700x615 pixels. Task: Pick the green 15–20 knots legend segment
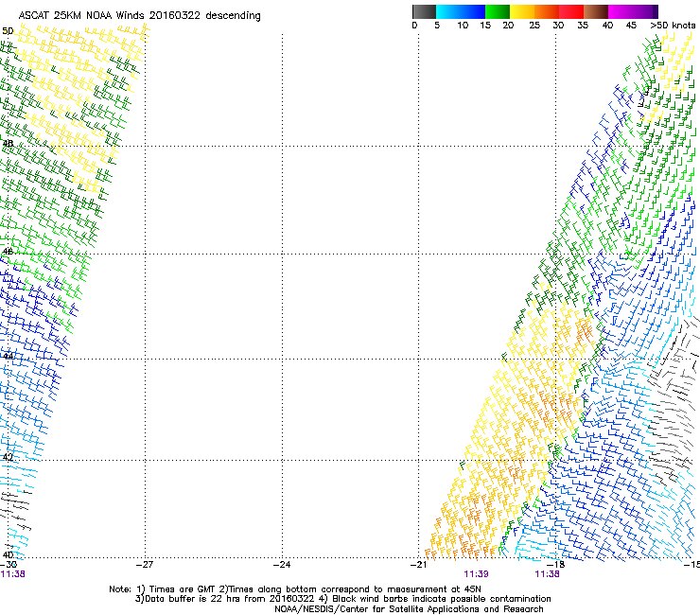coord(498,11)
